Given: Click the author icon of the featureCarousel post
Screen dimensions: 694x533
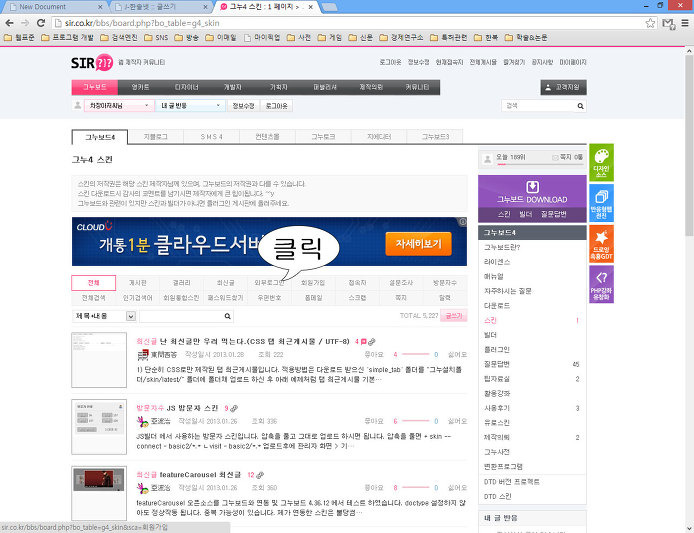Looking at the screenshot, I should (x=143, y=488).
